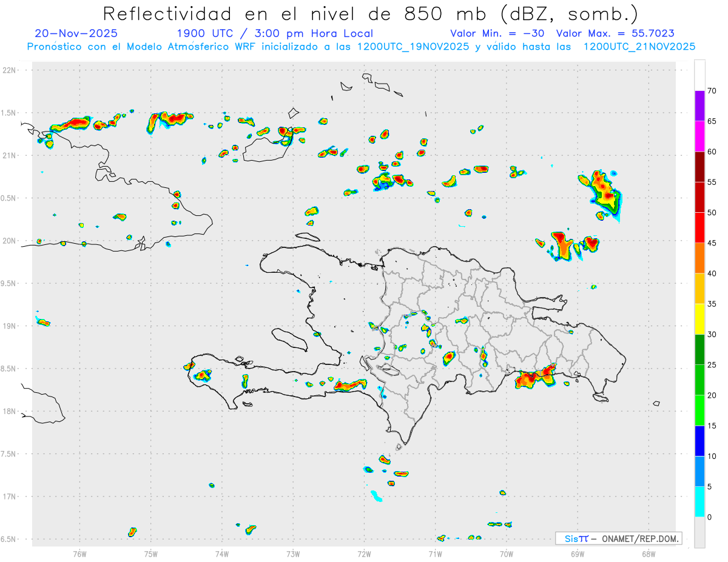Select the magenta 60-65 dBZ colorbar segment

pyautogui.click(x=699, y=136)
